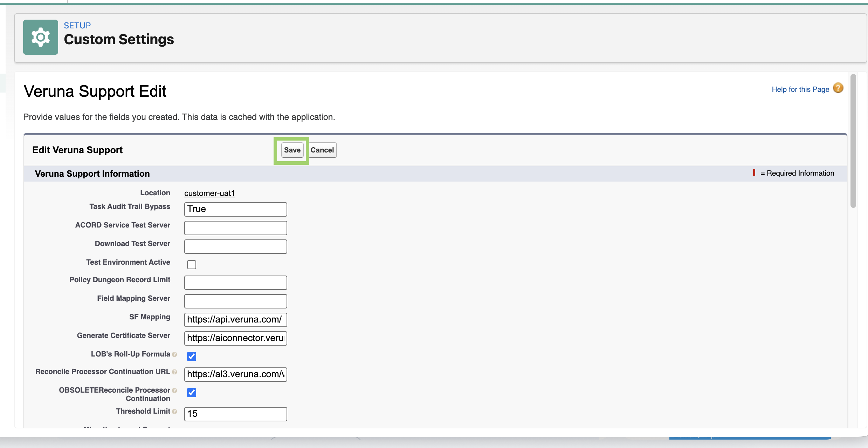Focus the Policy Dungeon Record Limit field

click(x=236, y=283)
